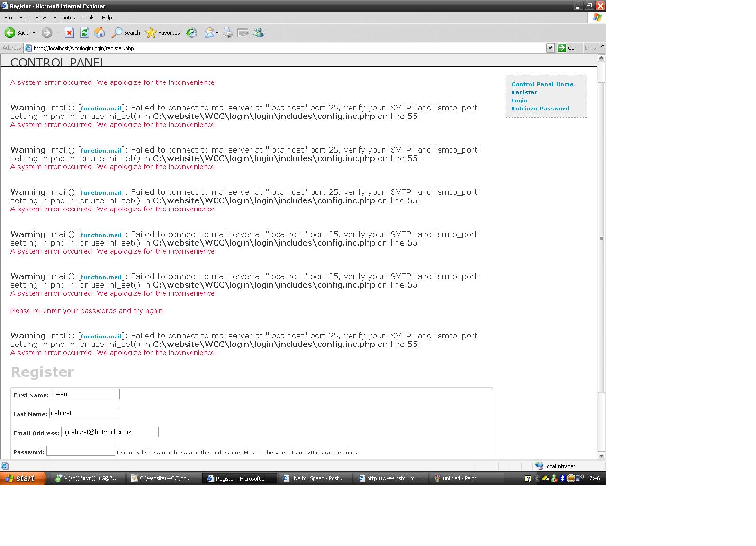
Task: Click the wireless network tray icon
Action: pos(579,479)
